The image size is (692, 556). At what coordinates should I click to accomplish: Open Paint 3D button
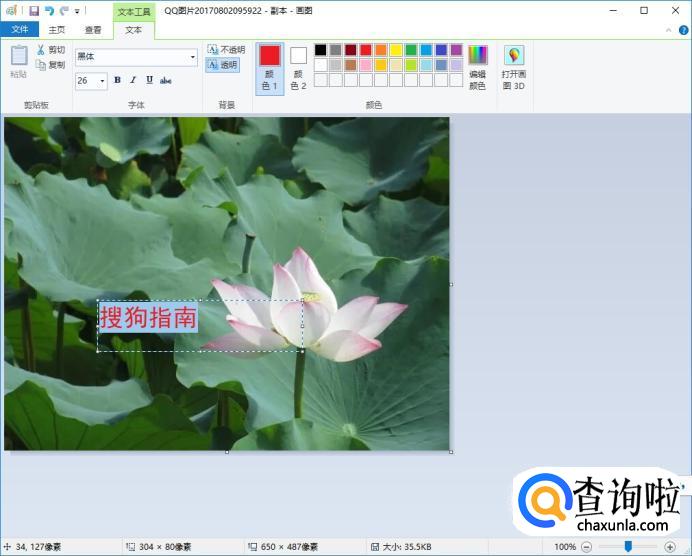point(514,66)
